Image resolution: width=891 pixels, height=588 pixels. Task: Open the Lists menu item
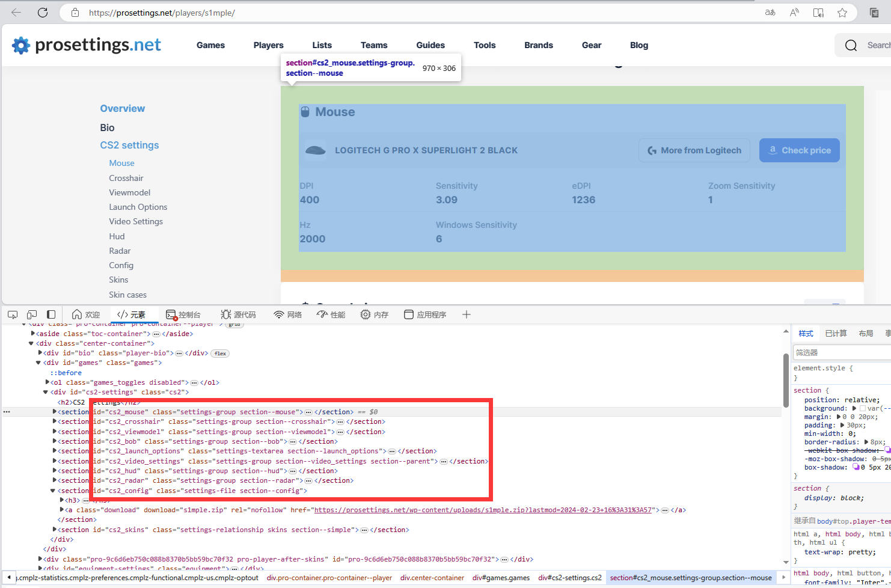pyautogui.click(x=322, y=45)
